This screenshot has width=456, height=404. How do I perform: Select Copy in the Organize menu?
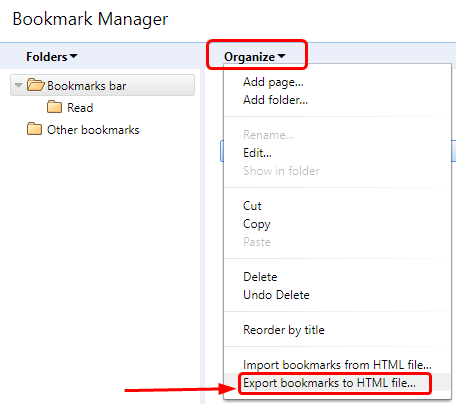256,224
